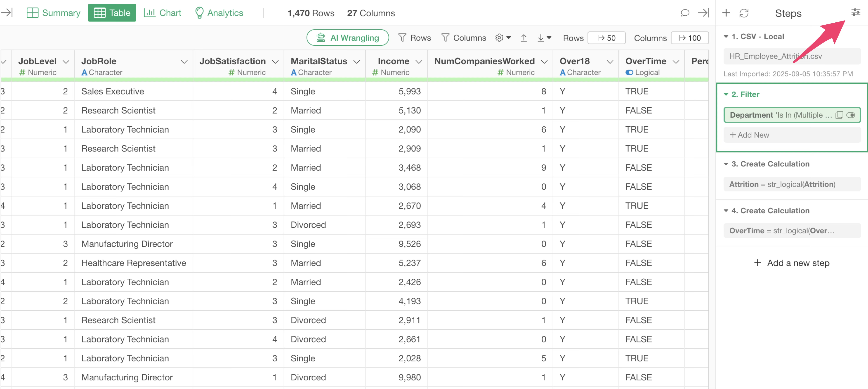The image size is (868, 389).
Task: Collapse the 4. Create Calculation step
Action: (726, 211)
